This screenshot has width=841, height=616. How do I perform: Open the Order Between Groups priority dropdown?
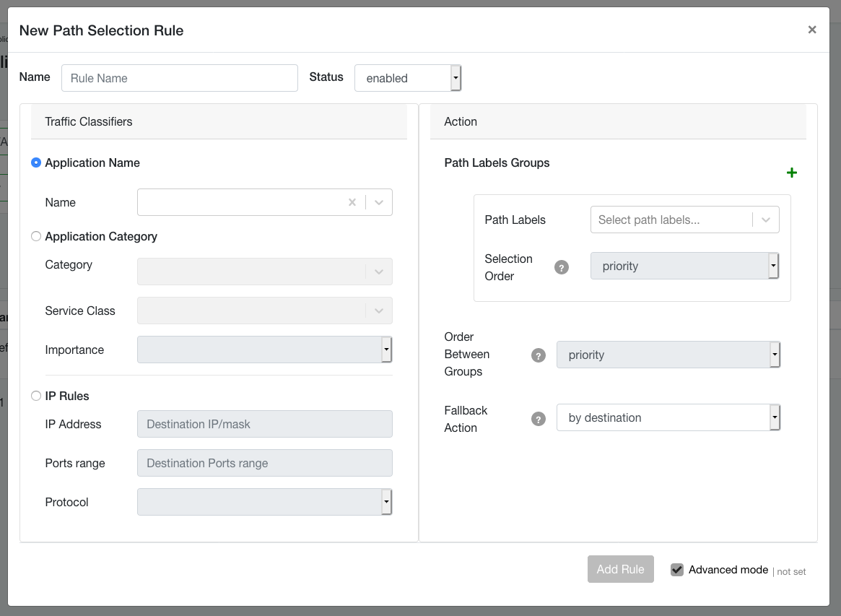pos(668,355)
